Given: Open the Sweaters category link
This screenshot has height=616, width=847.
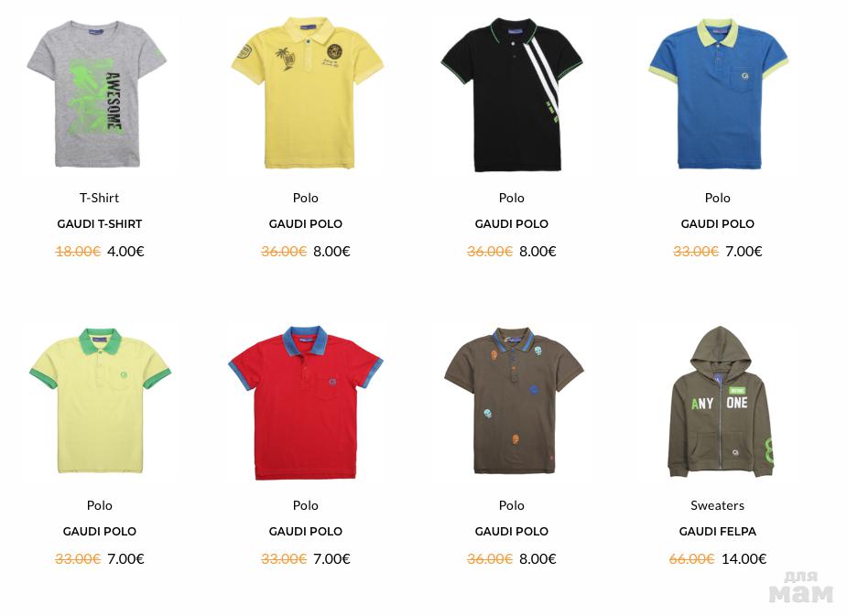Looking at the screenshot, I should [717, 505].
